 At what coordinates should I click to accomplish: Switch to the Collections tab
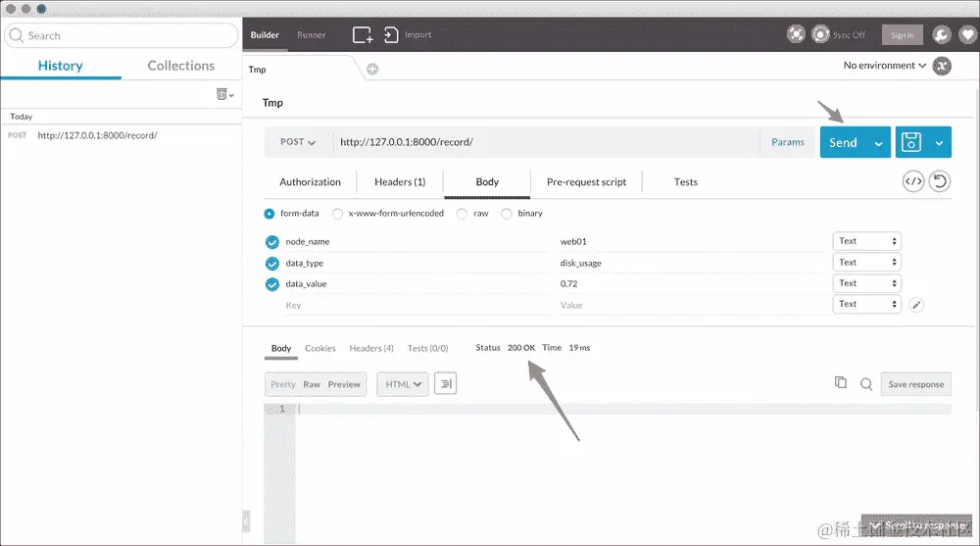click(180, 66)
